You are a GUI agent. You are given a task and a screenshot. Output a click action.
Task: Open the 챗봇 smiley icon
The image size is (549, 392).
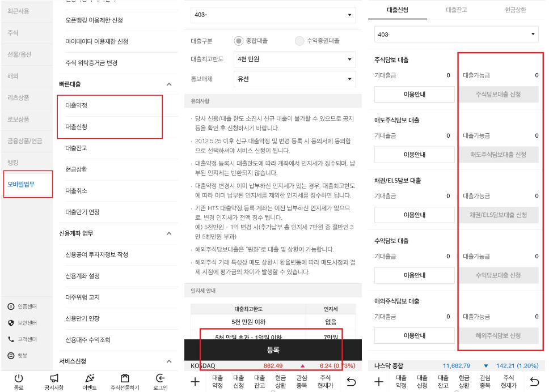coord(11,356)
